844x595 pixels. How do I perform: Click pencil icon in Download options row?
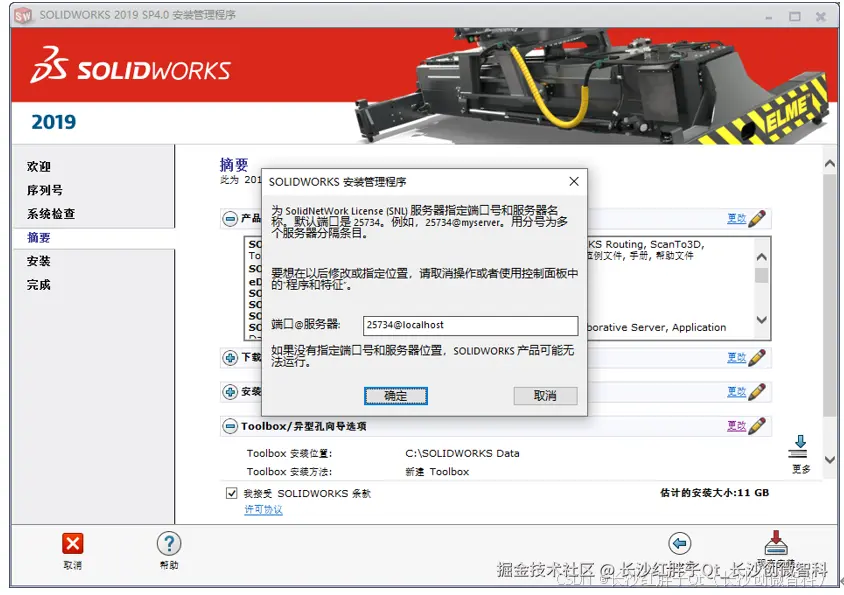757,358
